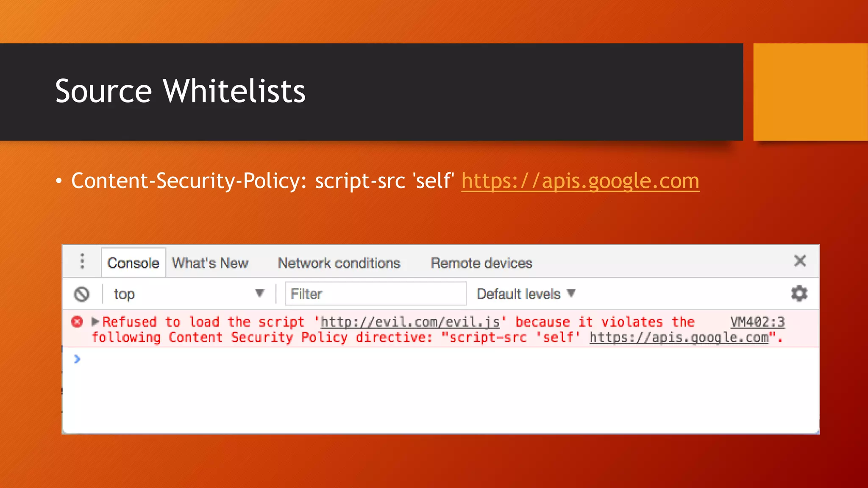Switch to the What's New tab
868x488 pixels.
[210, 263]
